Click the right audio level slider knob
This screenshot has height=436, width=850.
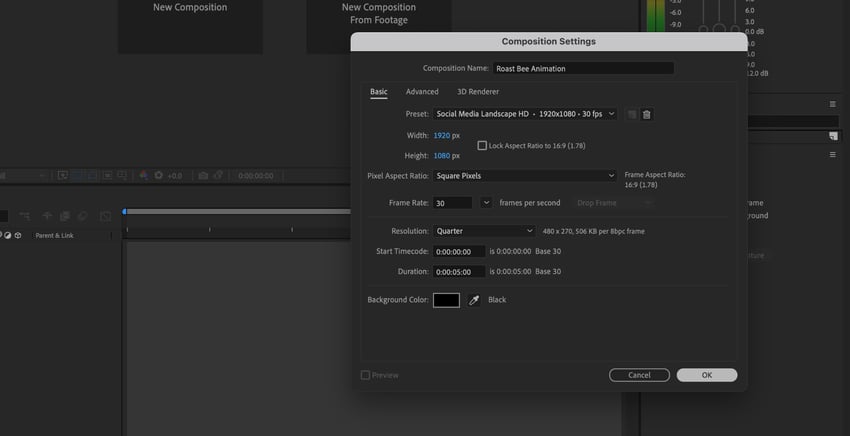(x=735, y=29)
